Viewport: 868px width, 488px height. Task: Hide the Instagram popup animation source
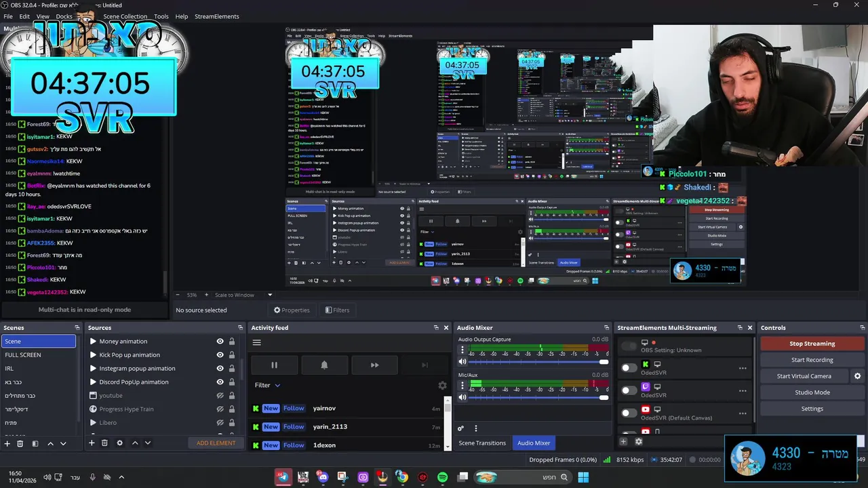click(x=220, y=369)
